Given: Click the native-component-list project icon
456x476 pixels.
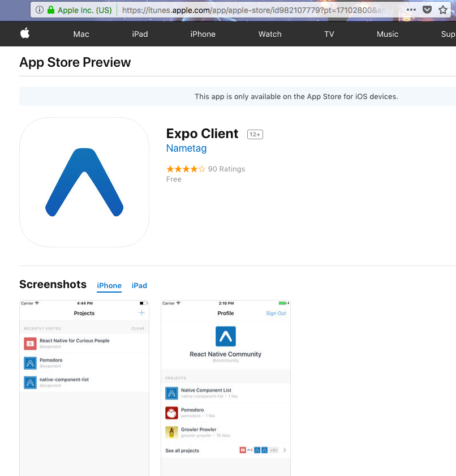Looking at the screenshot, I should [x=30, y=383].
